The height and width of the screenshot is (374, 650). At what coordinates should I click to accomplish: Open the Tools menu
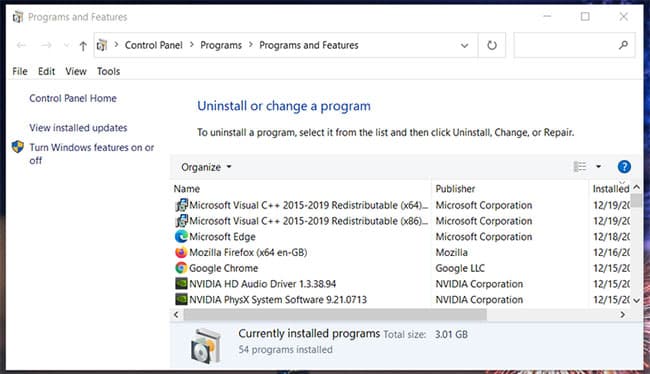click(109, 71)
